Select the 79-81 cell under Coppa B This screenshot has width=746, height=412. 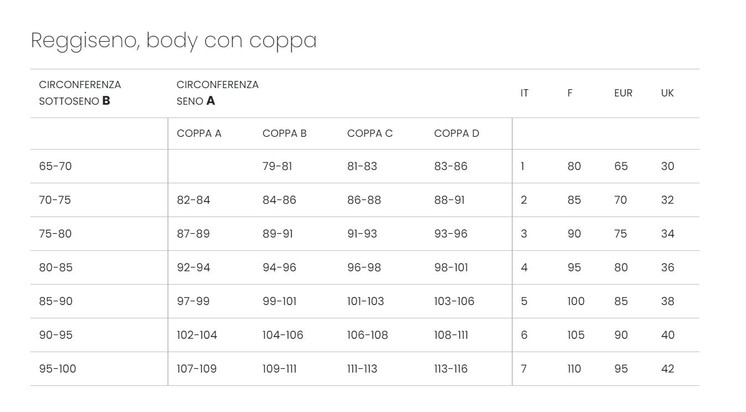tap(277, 166)
